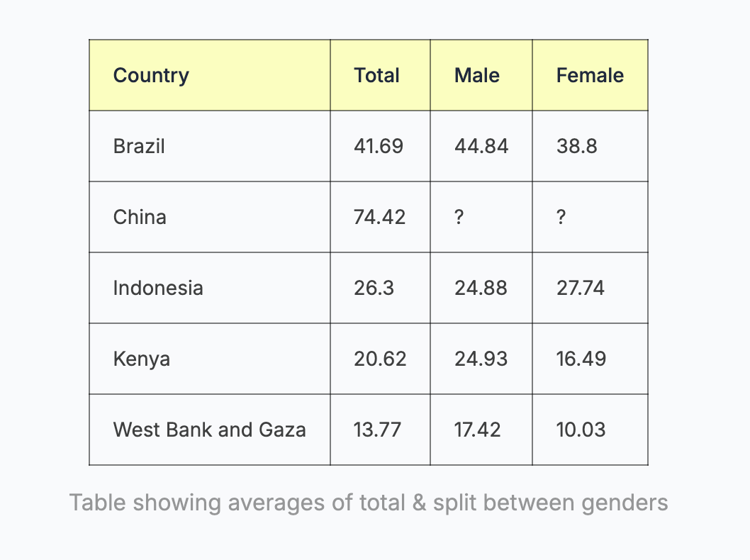Click the table caption text below the table

coord(369,503)
